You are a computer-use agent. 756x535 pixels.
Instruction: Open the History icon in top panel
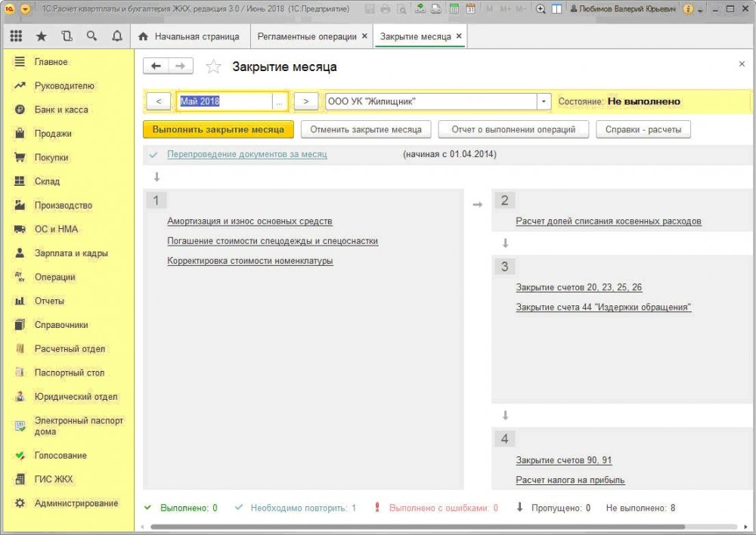coord(67,36)
